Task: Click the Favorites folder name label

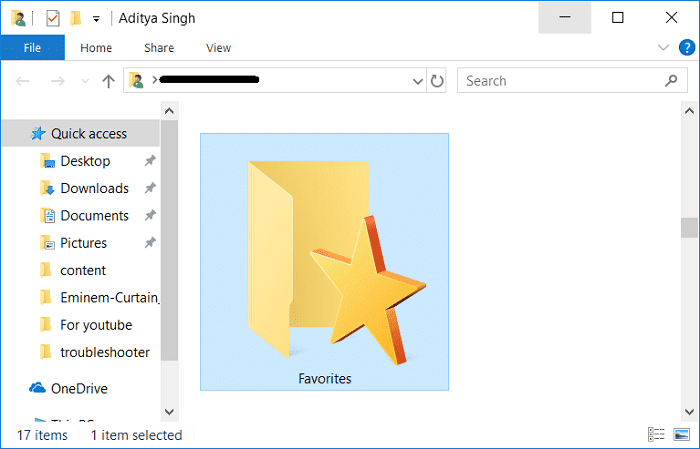Action: (x=325, y=379)
